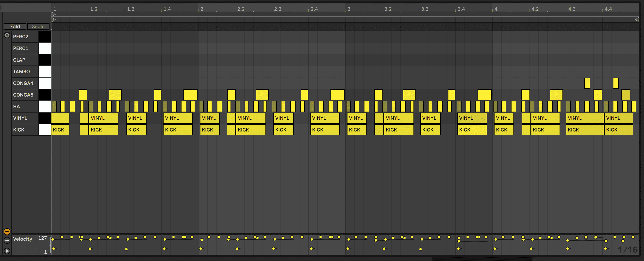Toggle the orange velocity lane icon
This screenshot has height=261, width=644.
[7, 231]
